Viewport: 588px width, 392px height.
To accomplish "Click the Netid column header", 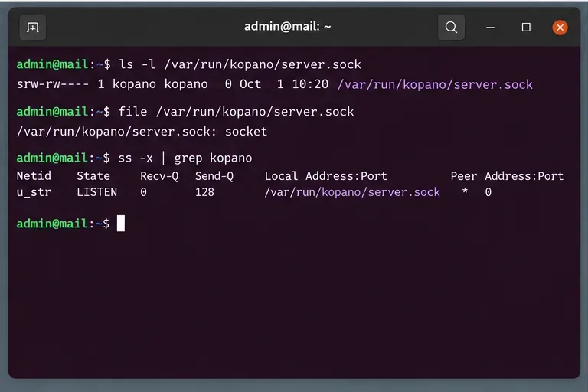I will point(34,176).
